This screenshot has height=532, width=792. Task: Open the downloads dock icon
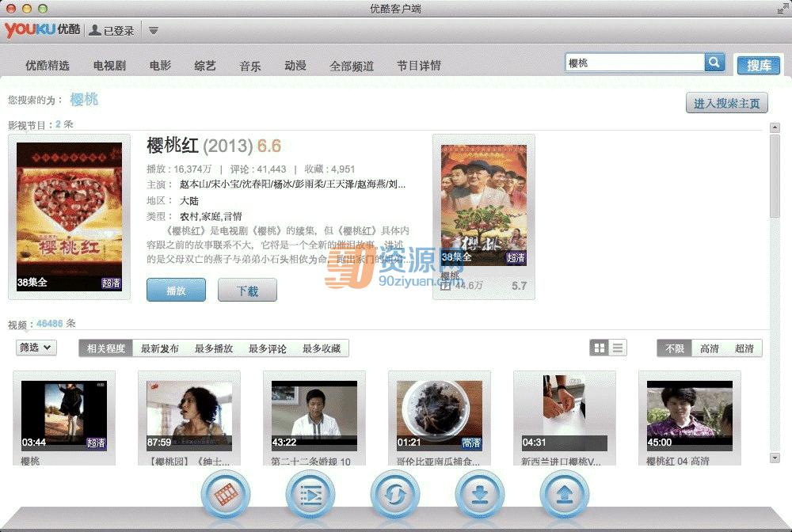tap(480, 495)
